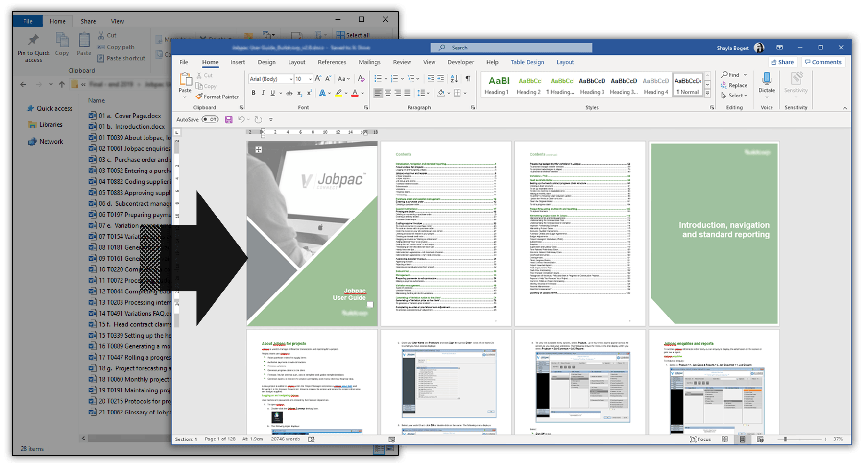Redo the action in Word toolbar
The width and height of the screenshot is (868, 463).
coord(258,120)
